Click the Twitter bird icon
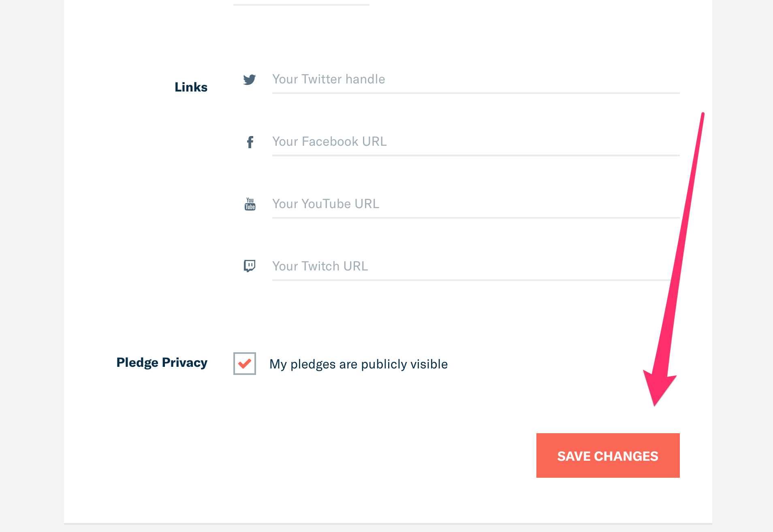The image size is (773, 532). tap(250, 79)
